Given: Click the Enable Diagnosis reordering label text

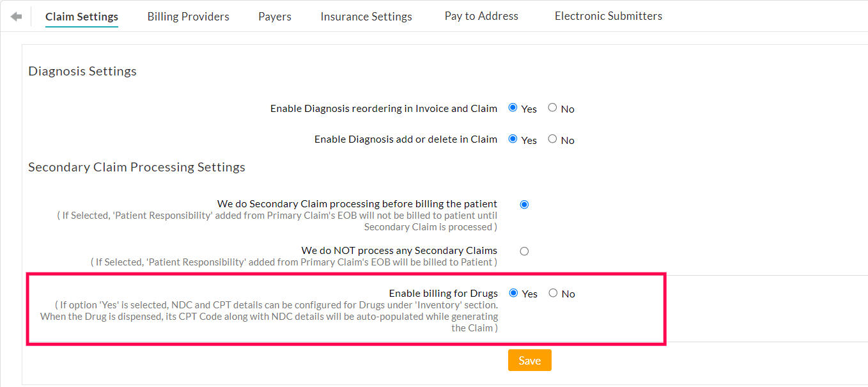Looking at the screenshot, I should pyautogui.click(x=384, y=108).
